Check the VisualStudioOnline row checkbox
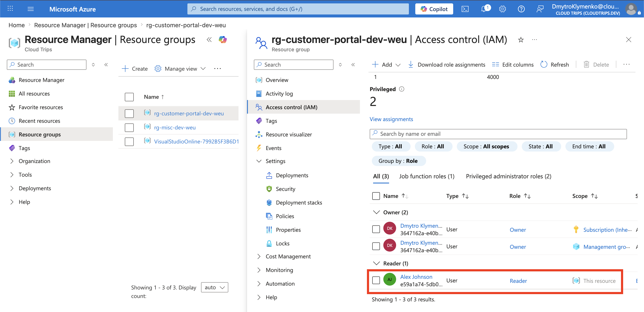The height and width of the screenshot is (312, 644). click(x=129, y=141)
